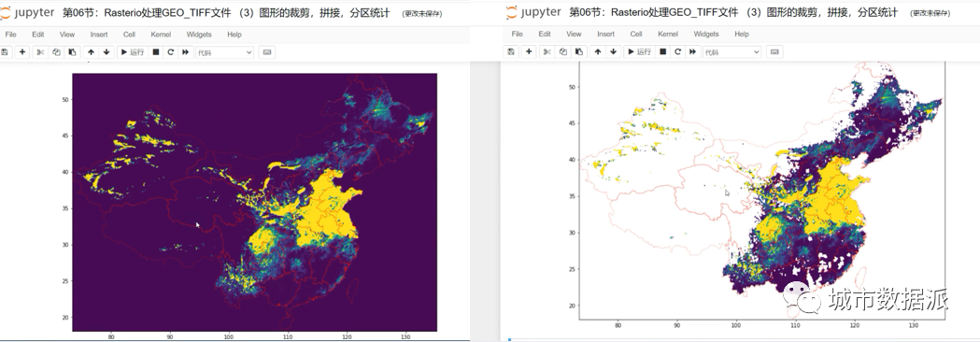Click 更改未保存 status in left notebook

pos(422,13)
